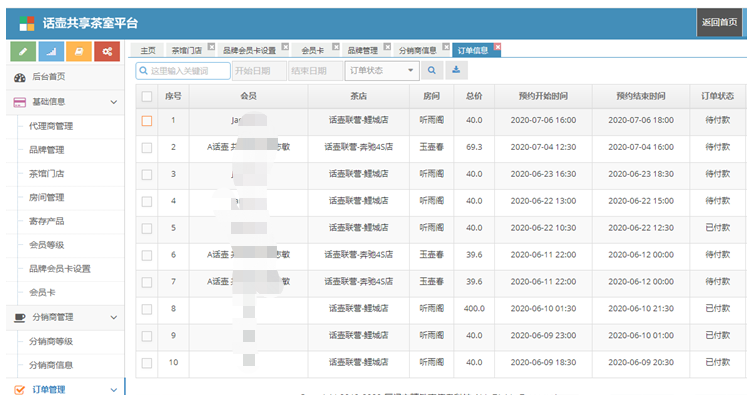
Task: Close the 订单信息 tab
Action: [497, 47]
